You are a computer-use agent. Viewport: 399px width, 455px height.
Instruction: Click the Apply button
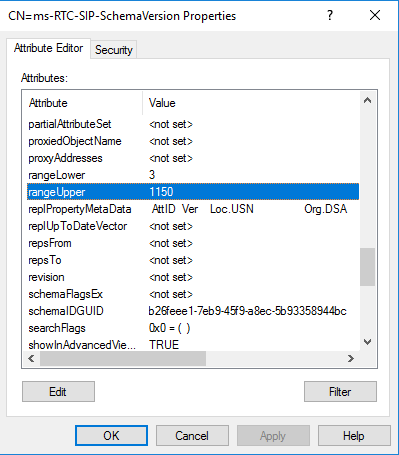point(273,436)
